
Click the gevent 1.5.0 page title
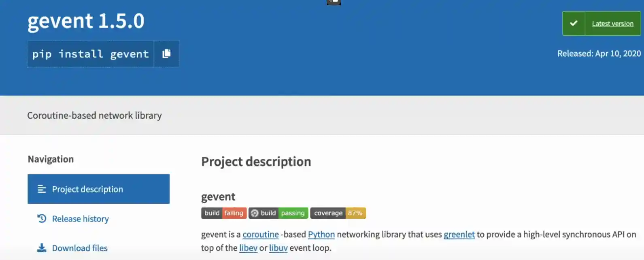(x=86, y=21)
